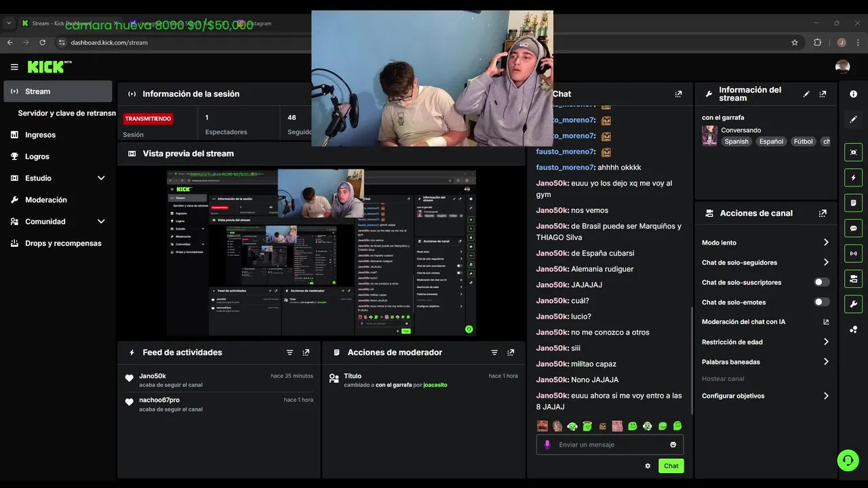Screen dimensions: 868x488
Task: Toggle Chat de solo-suscriptores switch
Action: click(821, 282)
